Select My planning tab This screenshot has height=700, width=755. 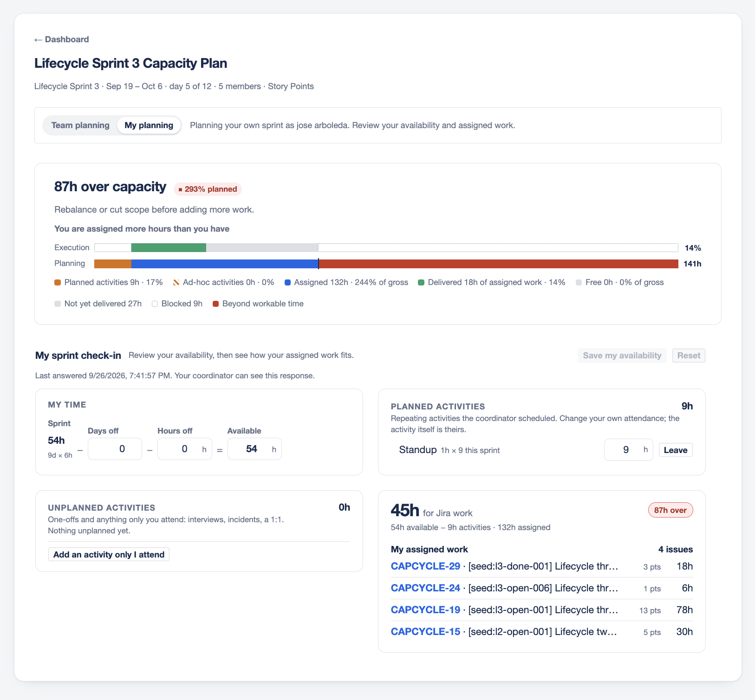click(x=149, y=125)
